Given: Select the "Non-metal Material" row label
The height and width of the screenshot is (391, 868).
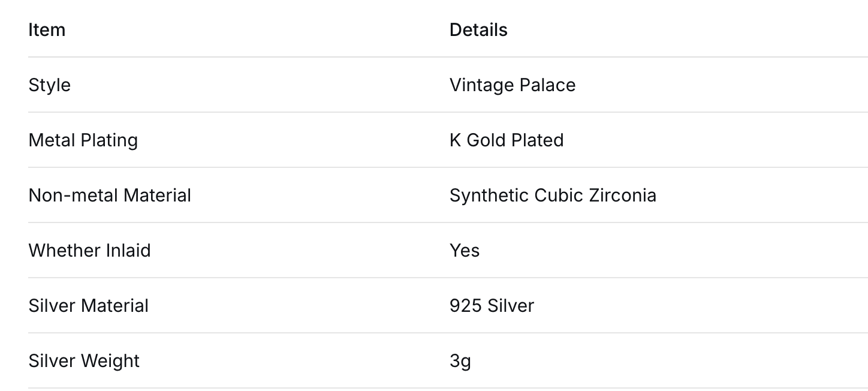Looking at the screenshot, I should 110,195.
